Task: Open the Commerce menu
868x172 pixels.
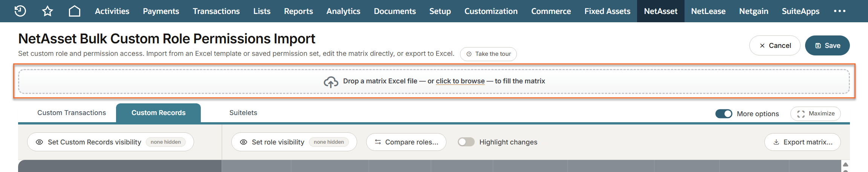Action: (x=551, y=11)
